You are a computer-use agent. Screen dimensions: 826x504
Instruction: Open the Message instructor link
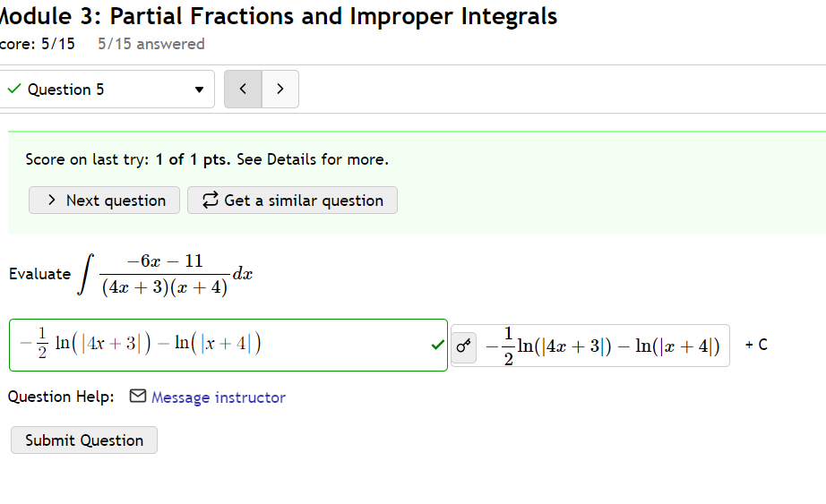click(x=218, y=397)
